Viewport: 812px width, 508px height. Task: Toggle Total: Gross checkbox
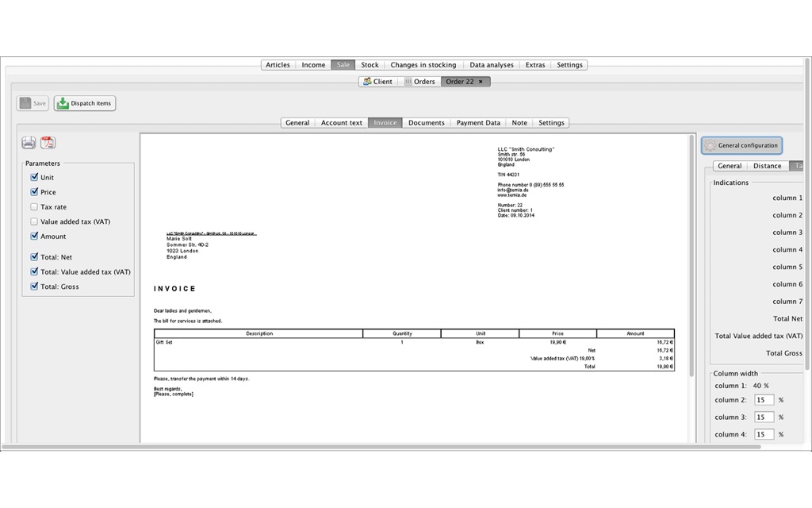(34, 286)
